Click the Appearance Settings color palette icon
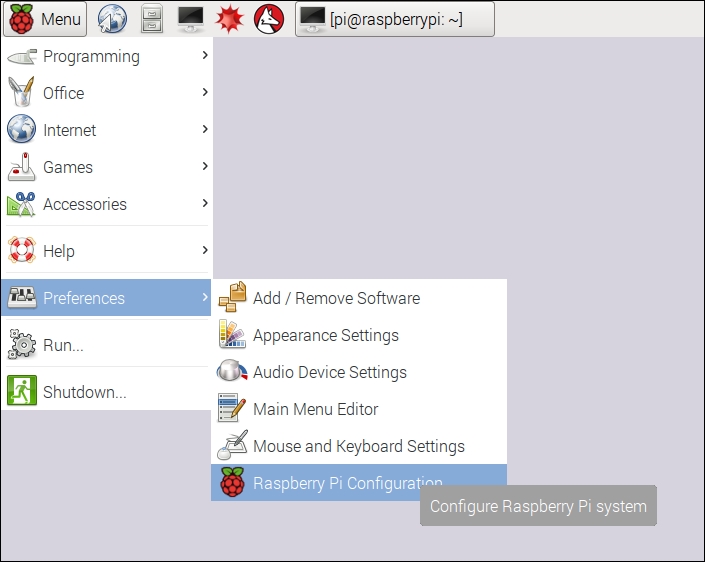 click(232, 334)
